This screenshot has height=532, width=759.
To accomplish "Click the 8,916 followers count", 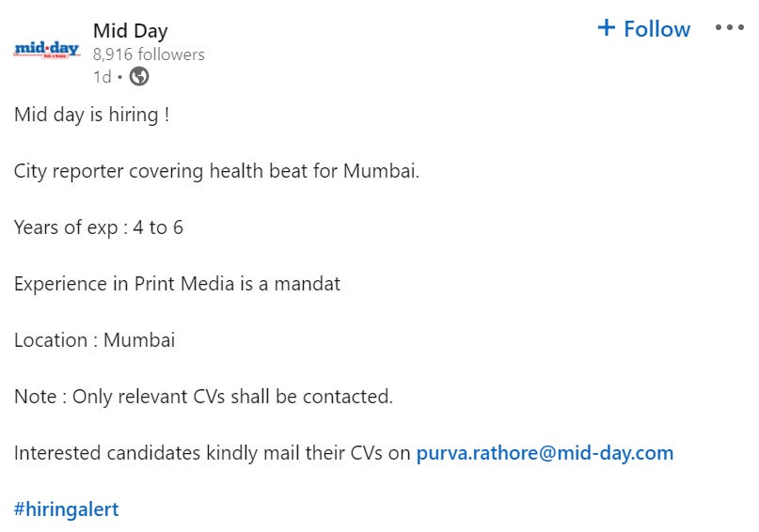I will 149,55.
